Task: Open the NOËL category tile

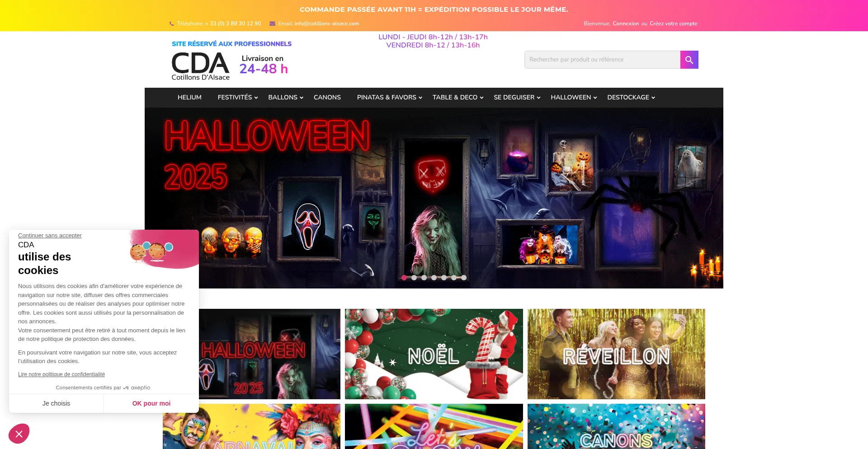Action: [x=434, y=354]
